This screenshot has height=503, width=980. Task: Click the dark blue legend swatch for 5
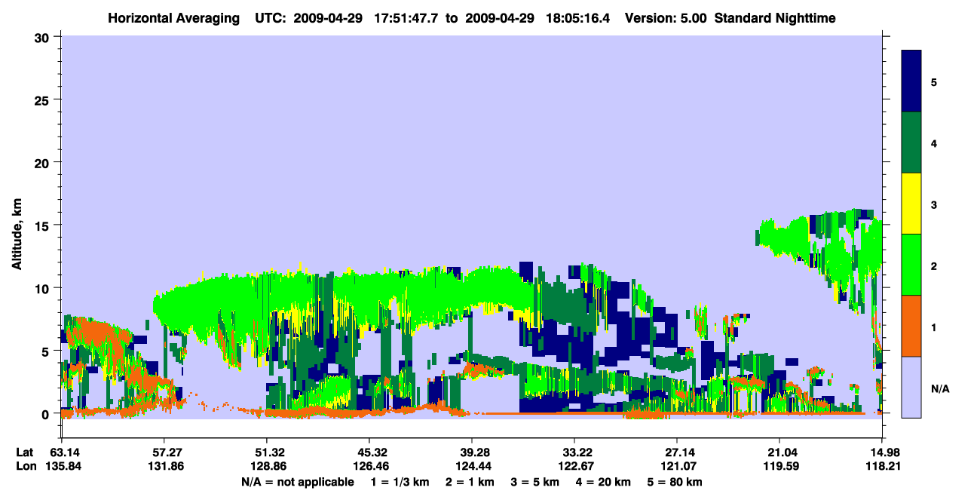(911, 81)
